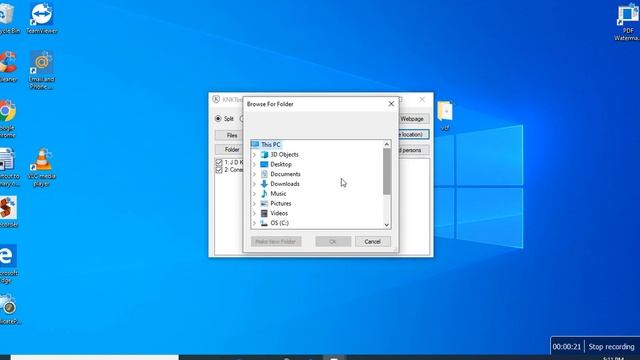Expand the Pictures tree node
640x360 pixels.
pyautogui.click(x=255, y=204)
